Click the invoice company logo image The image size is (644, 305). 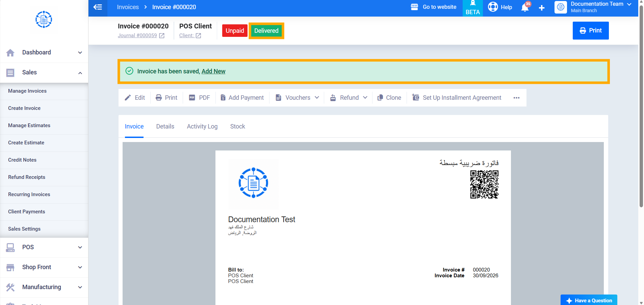[253, 183]
